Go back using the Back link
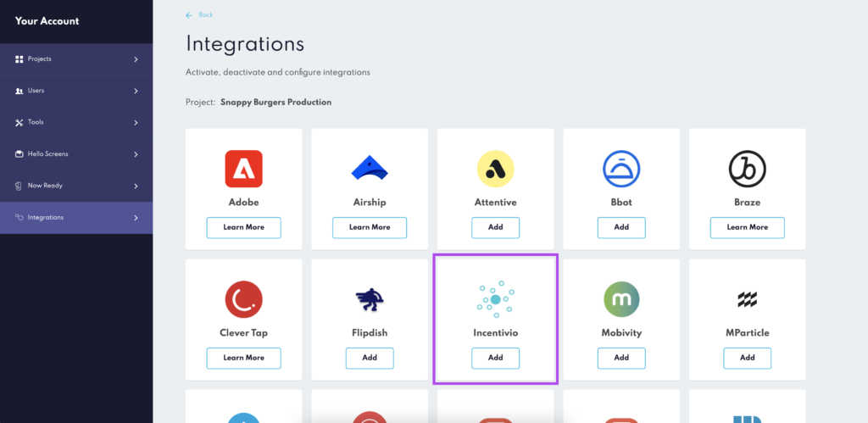 (200, 14)
